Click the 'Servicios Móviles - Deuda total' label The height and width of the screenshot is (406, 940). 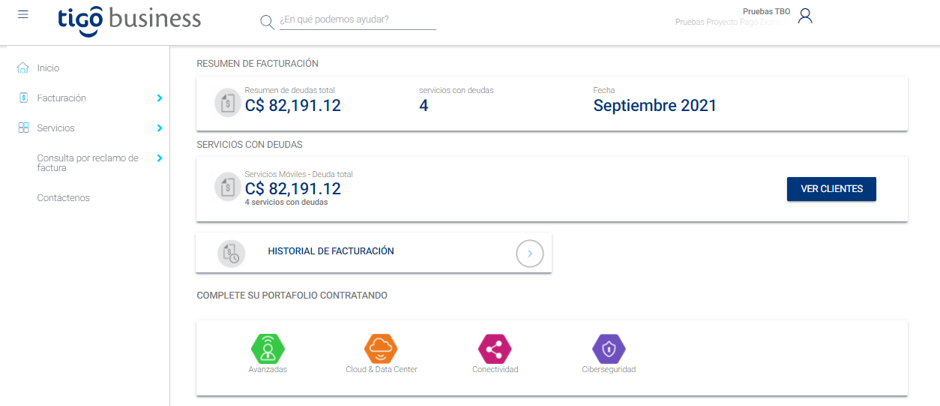tap(299, 175)
